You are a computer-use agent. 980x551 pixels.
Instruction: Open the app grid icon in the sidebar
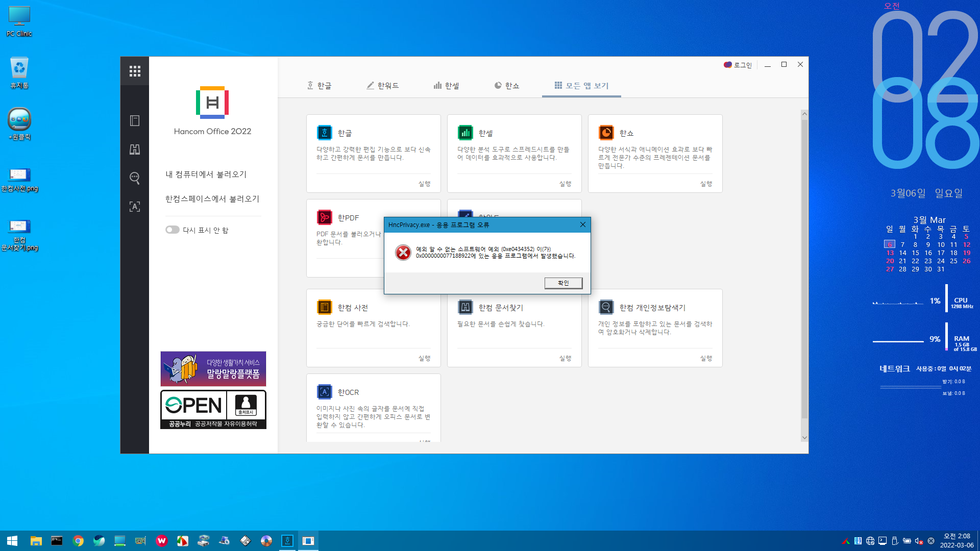135,71
